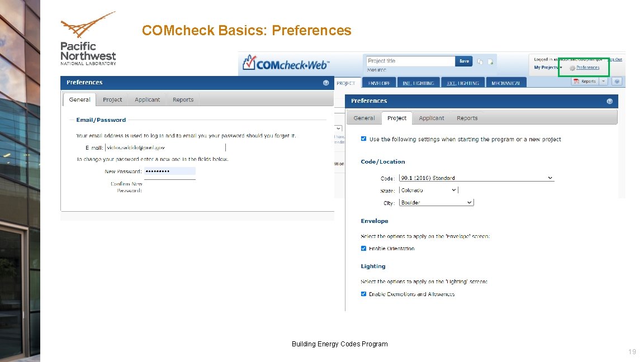Click the new project document icon
Image resolution: width=644 pixels, height=362 pixels.
(491, 61)
